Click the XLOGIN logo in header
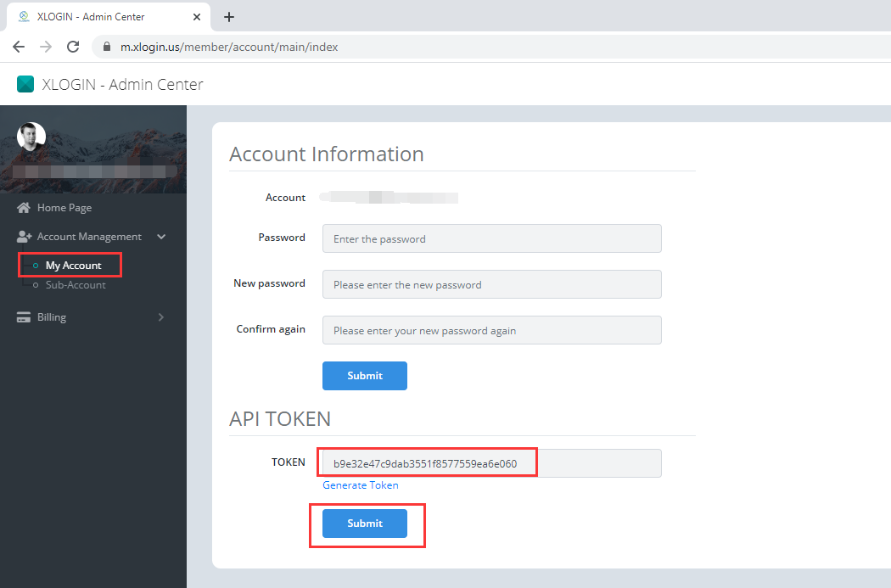 click(x=25, y=84)
